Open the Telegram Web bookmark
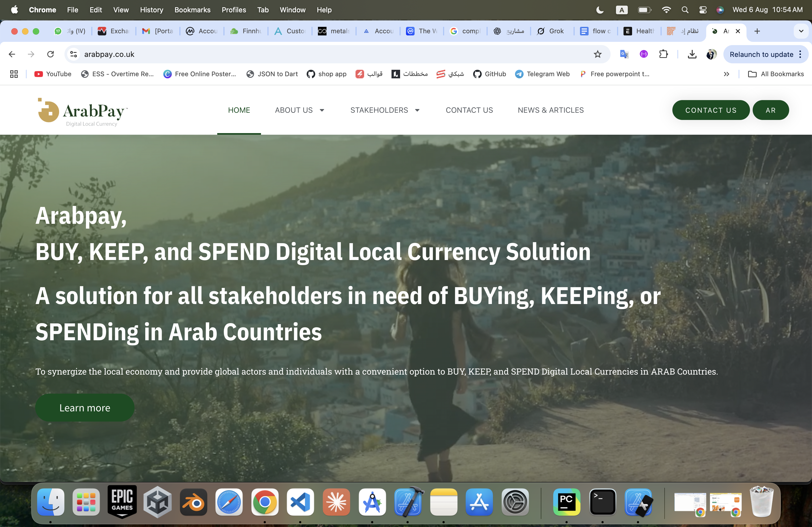Screen dimensions: 812x527 (x=542, y=74)
